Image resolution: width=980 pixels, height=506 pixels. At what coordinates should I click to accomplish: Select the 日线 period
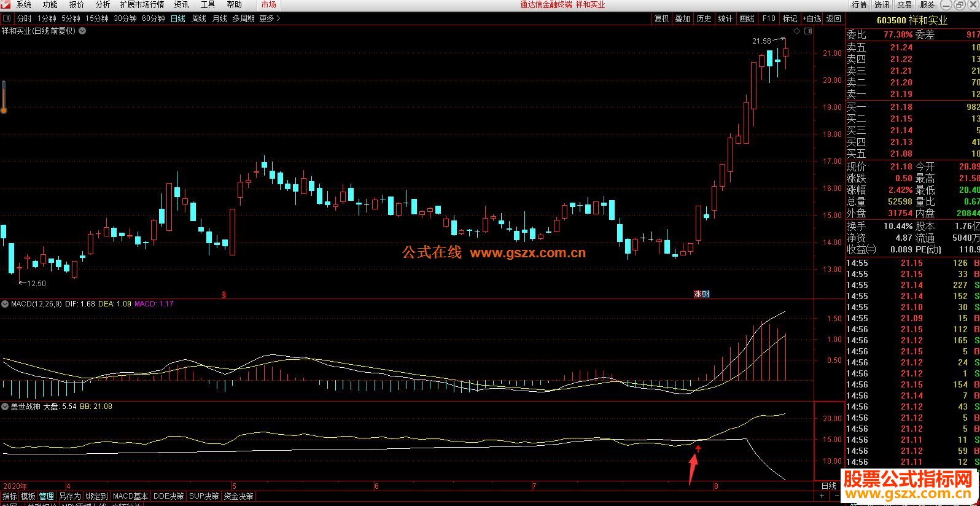[178, 18]
